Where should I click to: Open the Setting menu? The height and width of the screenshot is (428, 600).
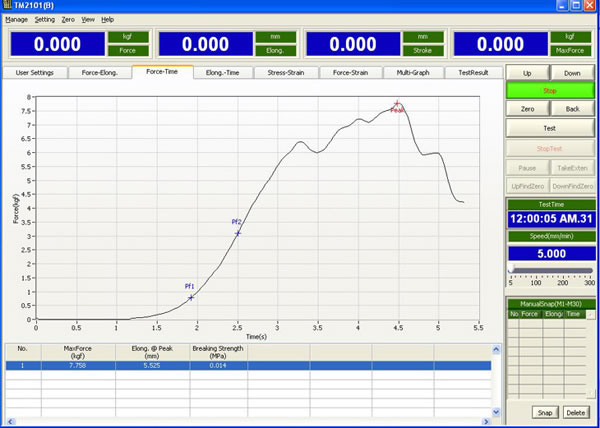(45, 19)
